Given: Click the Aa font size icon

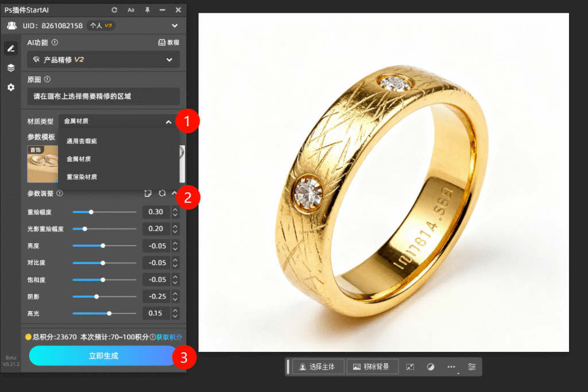Looking at the screenshot, I should point(131,10).
